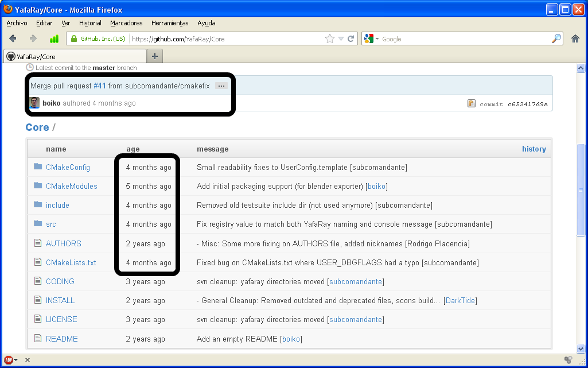
Task: Open commit c653417d9a
Action: click(x=528, y=104)
